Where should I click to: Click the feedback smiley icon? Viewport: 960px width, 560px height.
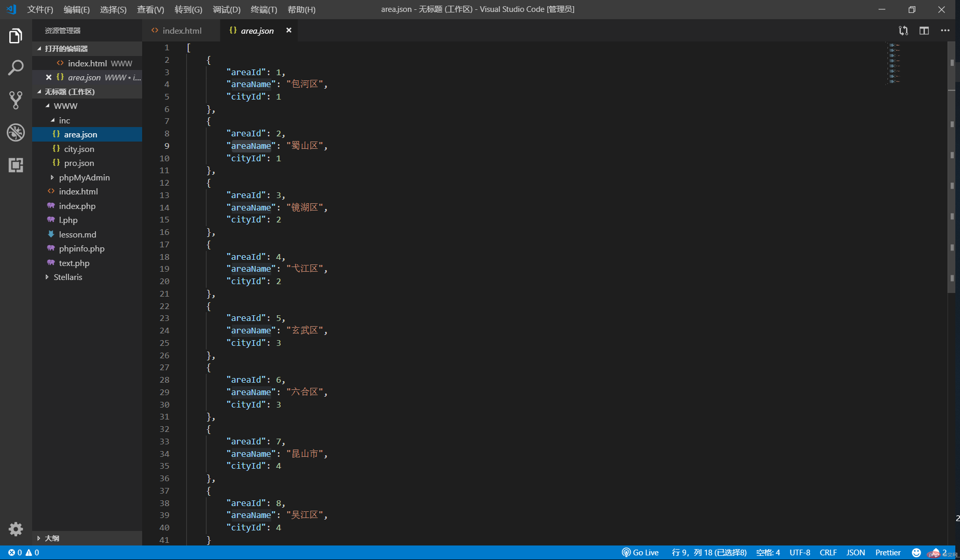[916, 553]
